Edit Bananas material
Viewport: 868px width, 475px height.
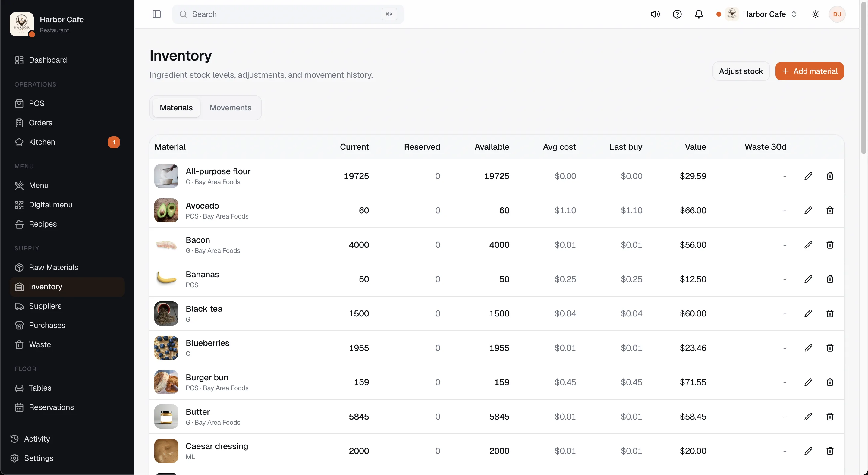click(808, 279)
